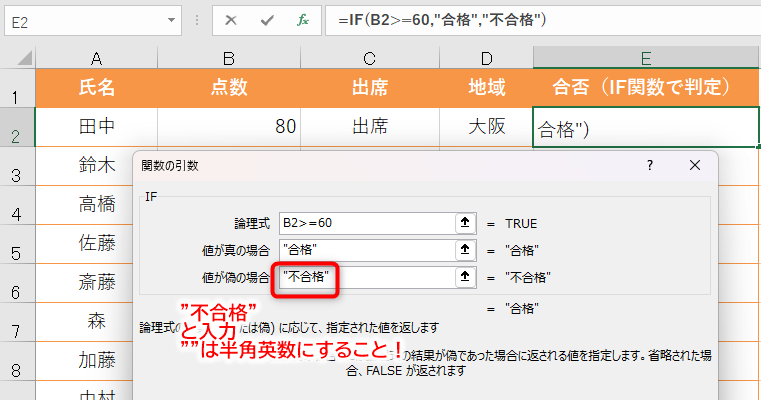This screenshot has width=761, height=400.
Task: Collapse dialog button next to 値が偽の場合 field
Action: tap(464, 276)
